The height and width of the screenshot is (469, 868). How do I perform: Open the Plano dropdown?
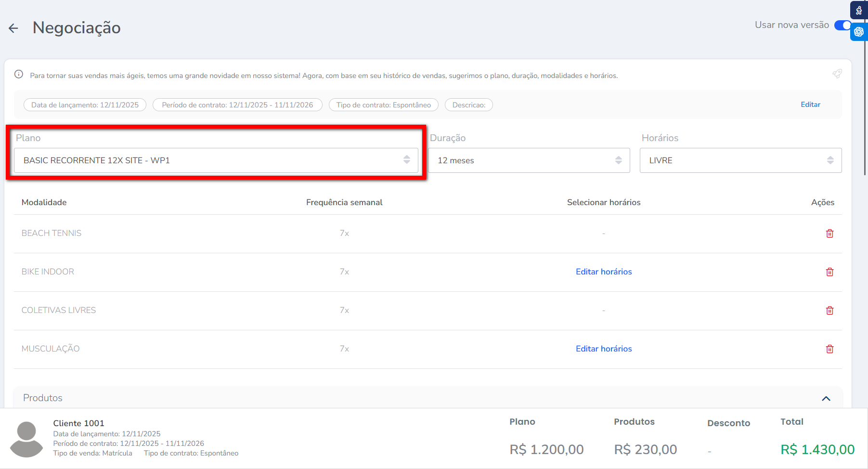click(216, 160)
